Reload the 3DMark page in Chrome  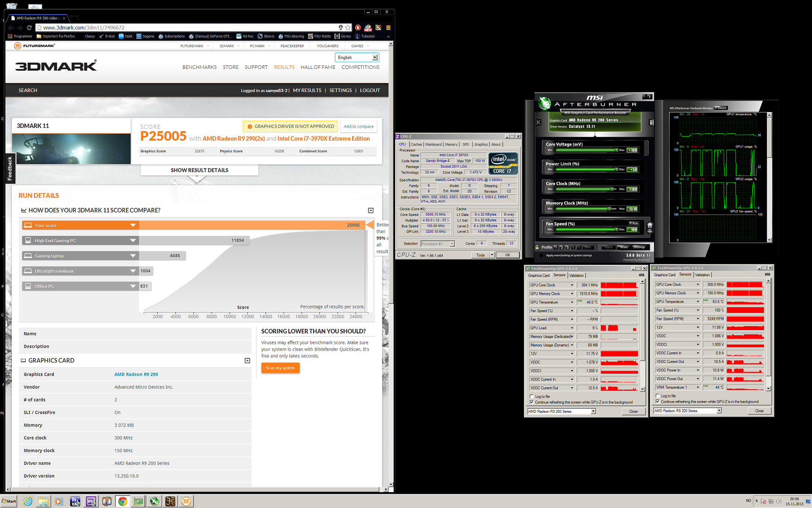coord(29,28)
